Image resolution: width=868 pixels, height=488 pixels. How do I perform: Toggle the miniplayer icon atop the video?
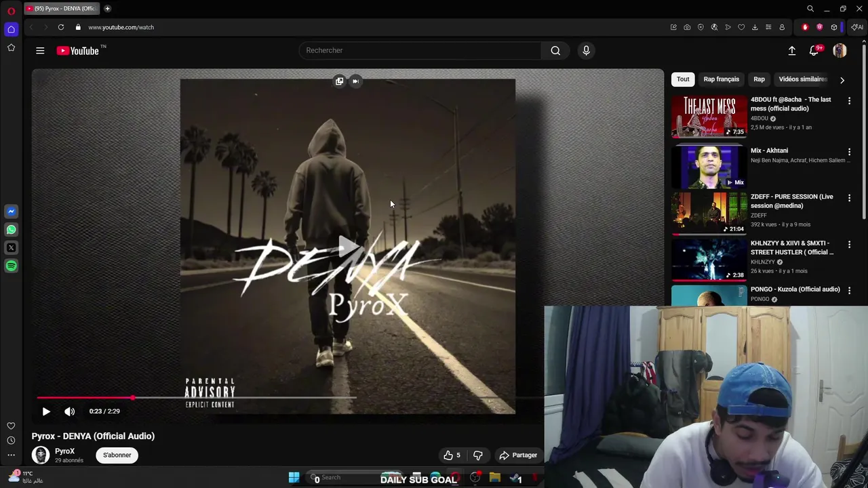(x=339, y=81)
